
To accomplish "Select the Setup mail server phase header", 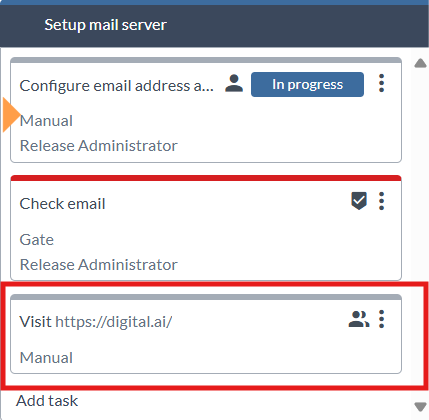I will click(x=214, y=26).
